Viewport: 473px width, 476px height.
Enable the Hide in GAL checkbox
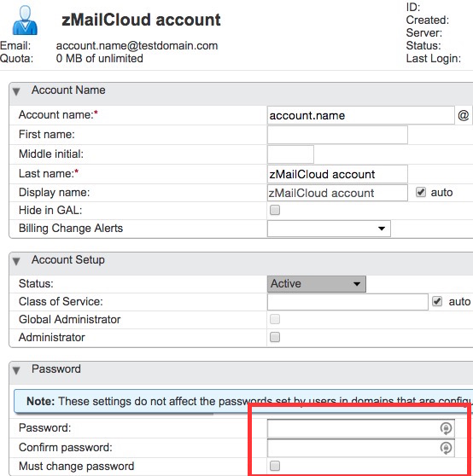[275, 210]
